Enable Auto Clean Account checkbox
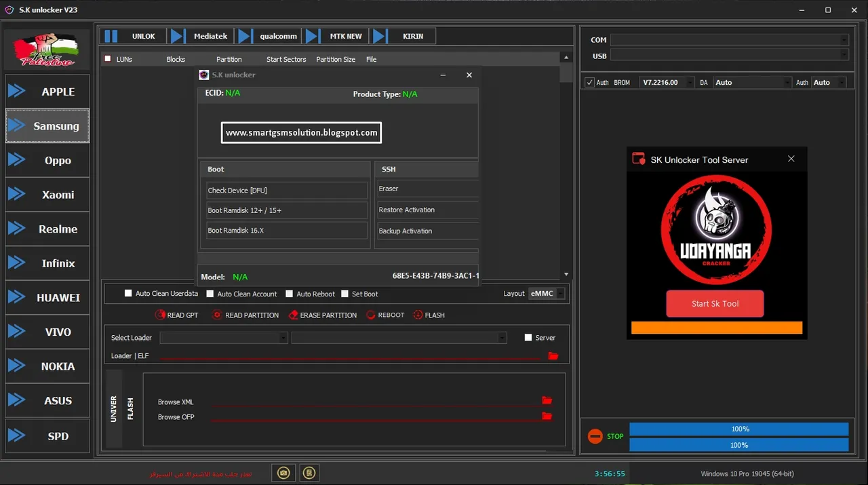This screenshot has width=868, height=485. coord(210,294)
